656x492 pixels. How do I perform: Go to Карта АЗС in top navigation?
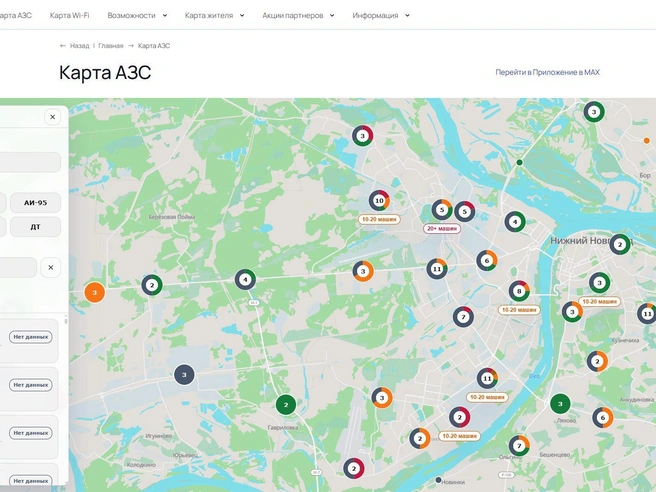15,15
